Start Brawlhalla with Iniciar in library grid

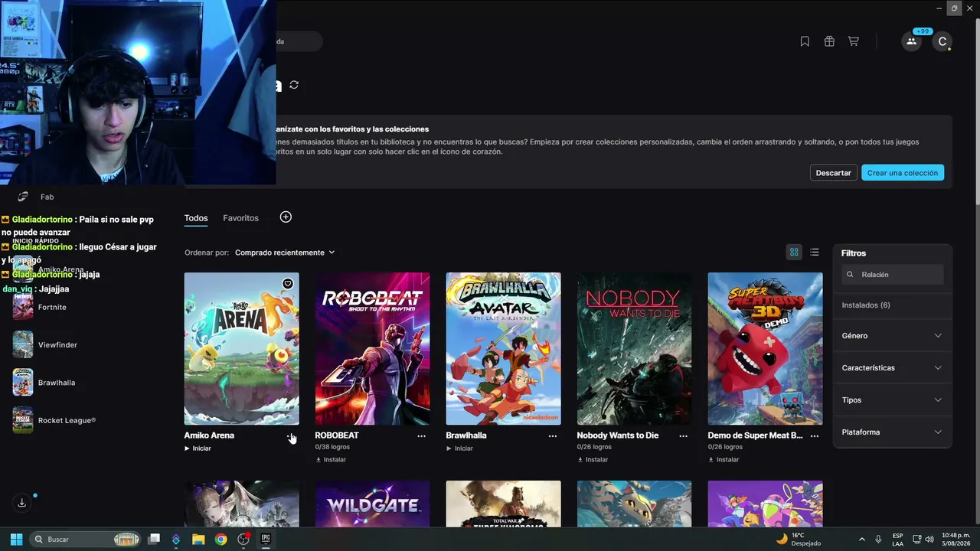tap(459, 448)
